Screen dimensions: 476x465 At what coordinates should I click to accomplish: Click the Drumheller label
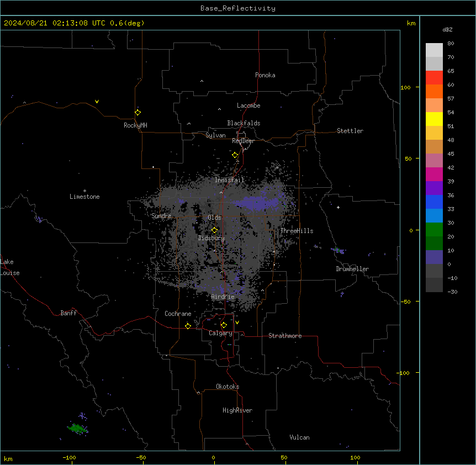[352, 269]
